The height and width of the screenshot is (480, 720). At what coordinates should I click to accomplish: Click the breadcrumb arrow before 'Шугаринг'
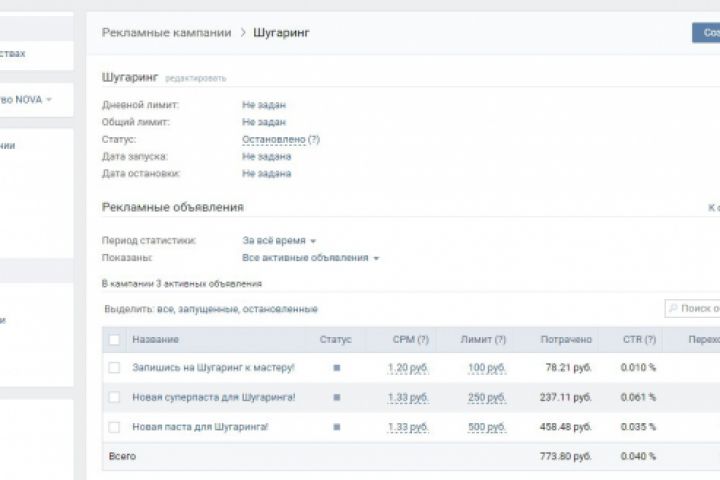pos(242,33)
